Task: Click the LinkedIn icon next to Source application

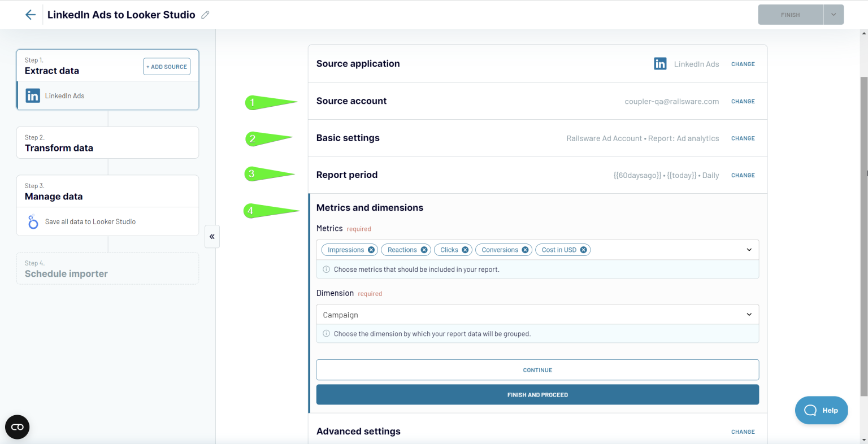Action: coord(660,64)
